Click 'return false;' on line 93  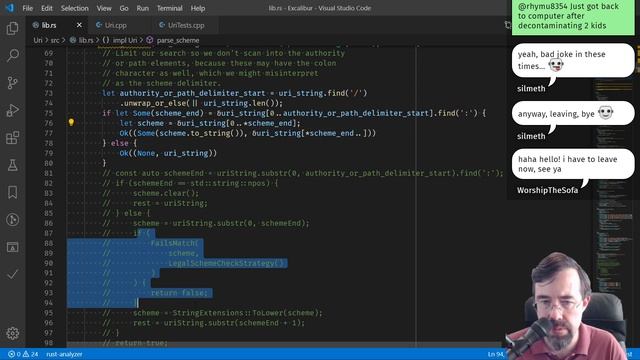179,293
